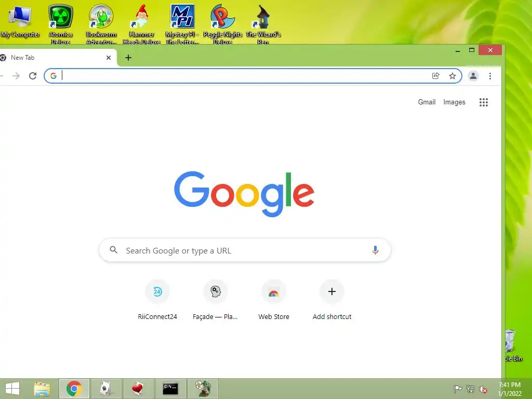
Task: Select the Atomica Deluxe desktop shortcut
Action: pos(60,24)
